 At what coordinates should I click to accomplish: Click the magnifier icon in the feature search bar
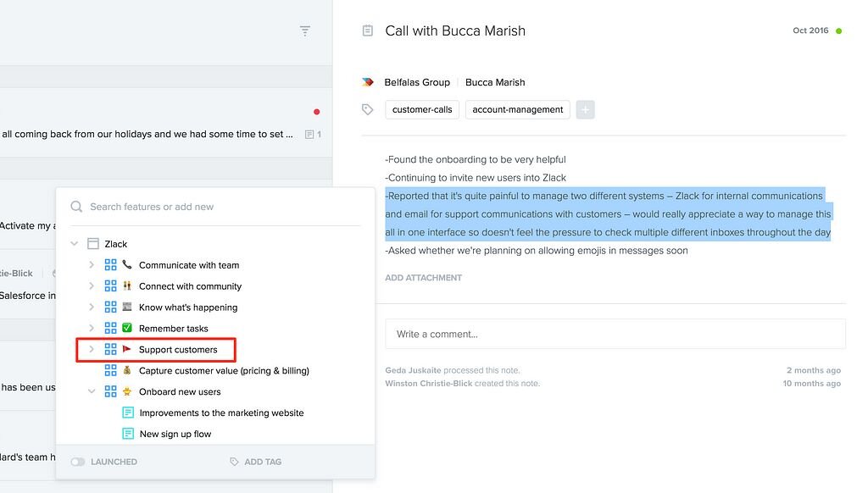[x=76, y=206]
